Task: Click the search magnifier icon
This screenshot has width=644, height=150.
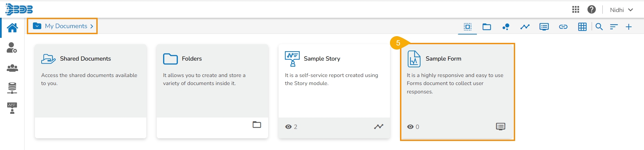Action: pos(599,27)
